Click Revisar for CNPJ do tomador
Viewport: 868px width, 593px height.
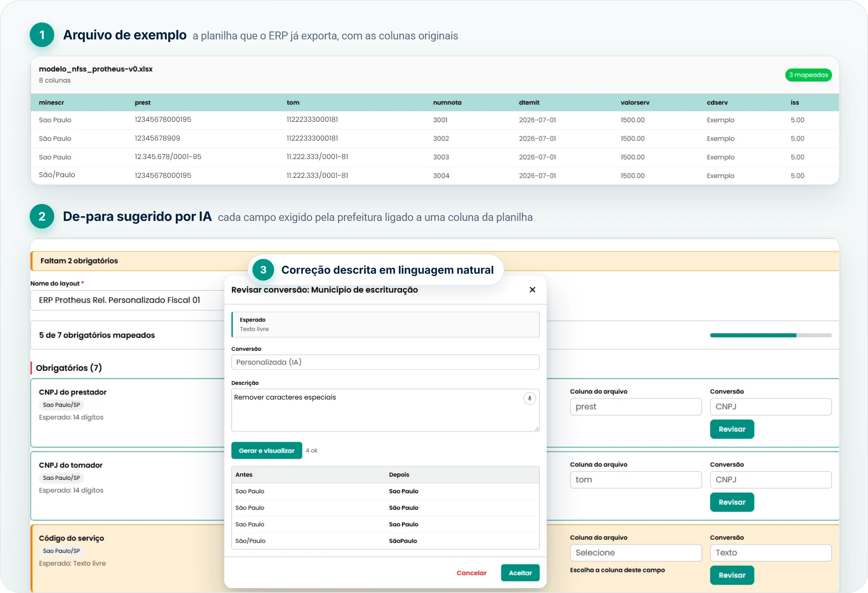tap(732, 502)
